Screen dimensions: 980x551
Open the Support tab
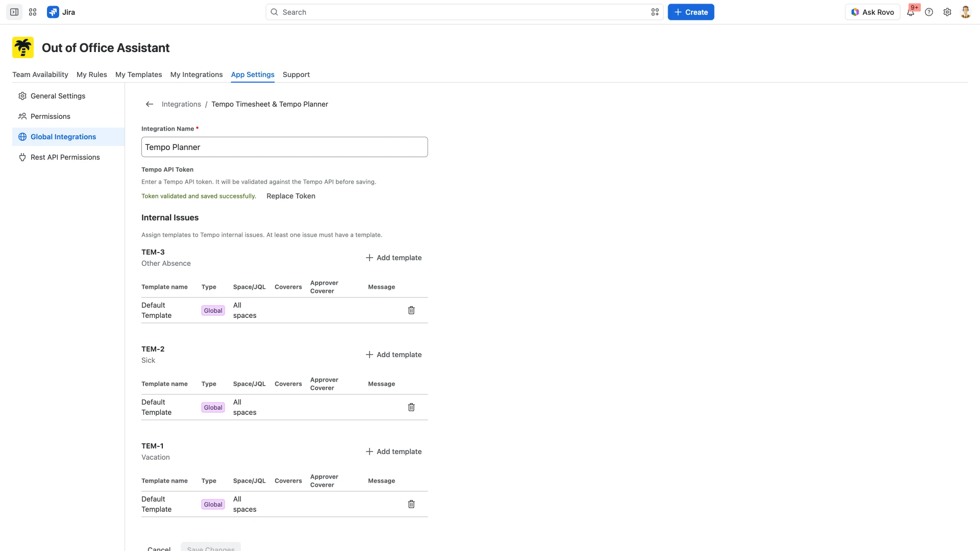(x=296, y=74)
